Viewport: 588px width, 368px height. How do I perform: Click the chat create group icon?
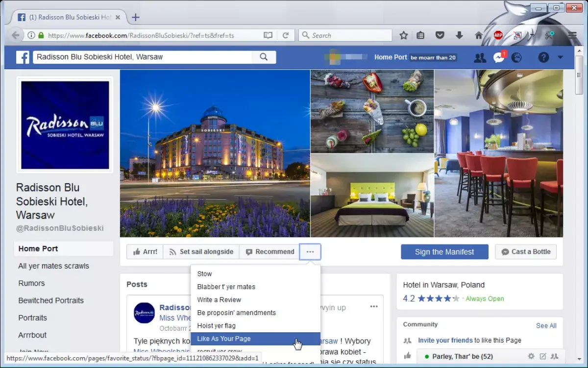(555, 356)
